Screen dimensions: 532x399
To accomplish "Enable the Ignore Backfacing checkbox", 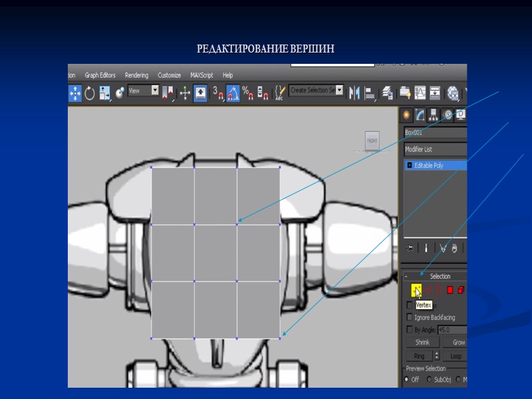I will [409, 318].
